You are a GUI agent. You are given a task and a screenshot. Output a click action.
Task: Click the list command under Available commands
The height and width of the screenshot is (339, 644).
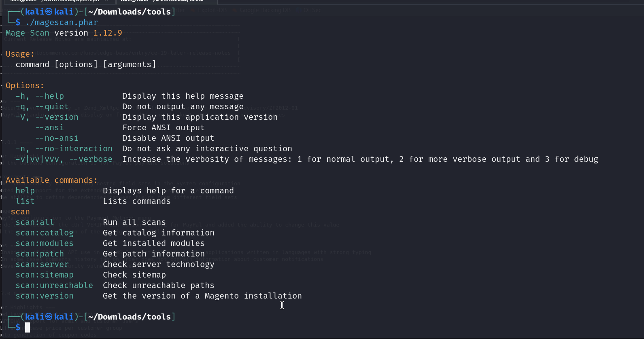pyautogui.click(x=25, y=201)
